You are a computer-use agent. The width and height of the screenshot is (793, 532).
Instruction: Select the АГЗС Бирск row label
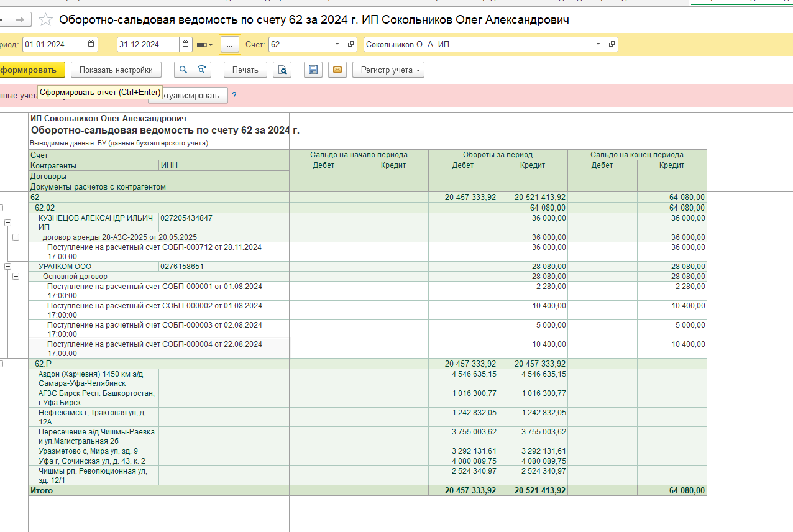click(x=94, y=398)
